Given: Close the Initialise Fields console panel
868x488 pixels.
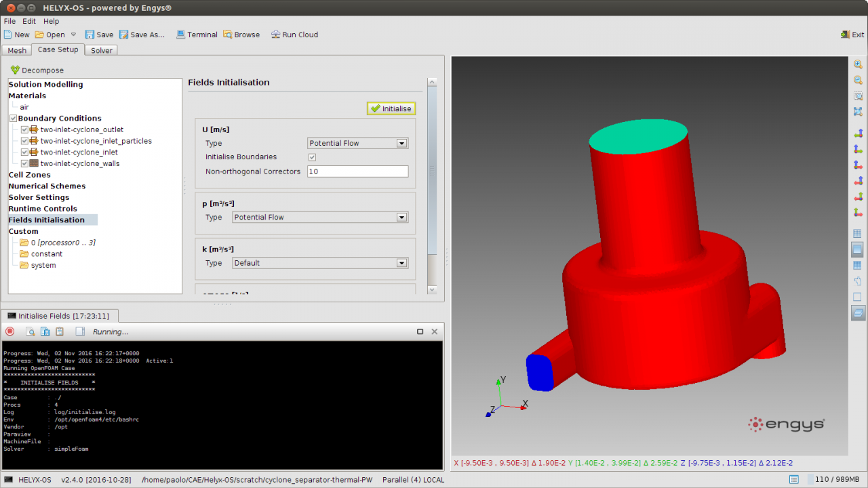Looking at the screenshot, I should click(435, 331).
